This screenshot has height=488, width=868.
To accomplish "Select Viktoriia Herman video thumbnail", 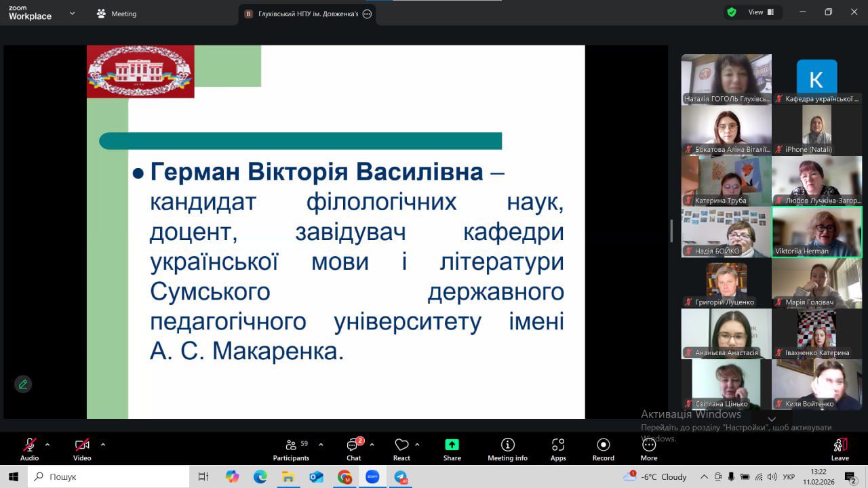I will [x=816, y=232].
